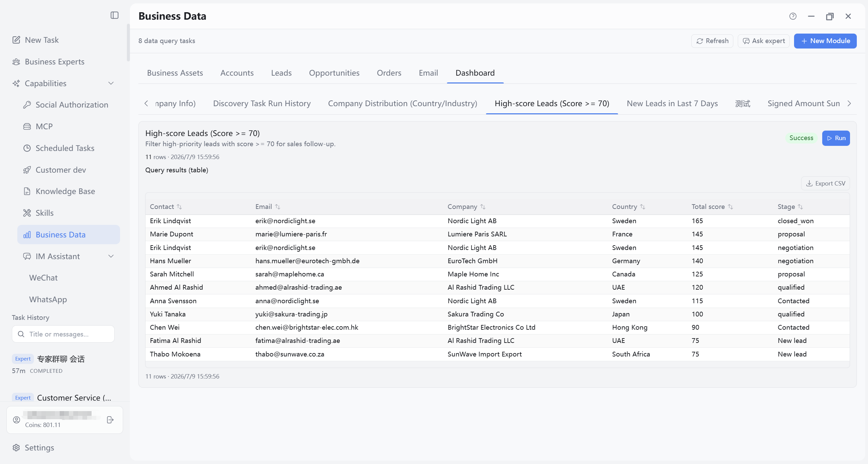Focus the Task History search field
Image resolution: width=868 pixels, height=464 pixels.
[63, 334]
